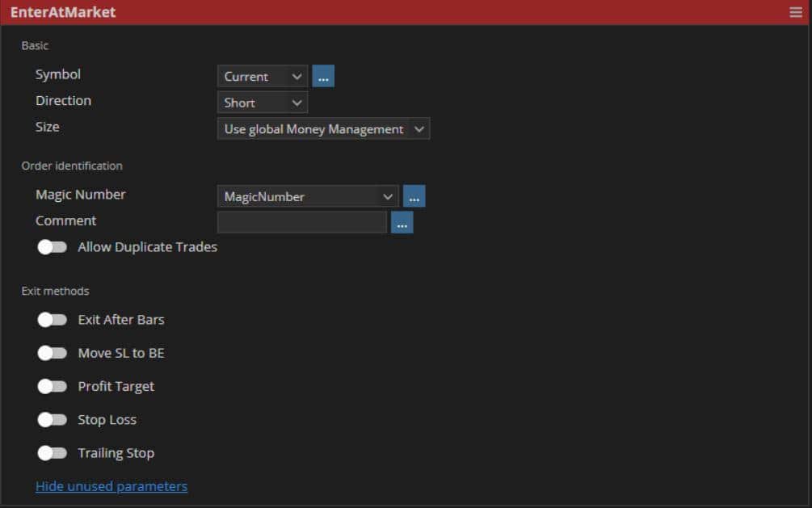Turn on Move SL to BE
Screen dimensions: 812x508
click(x=53, y=353)
